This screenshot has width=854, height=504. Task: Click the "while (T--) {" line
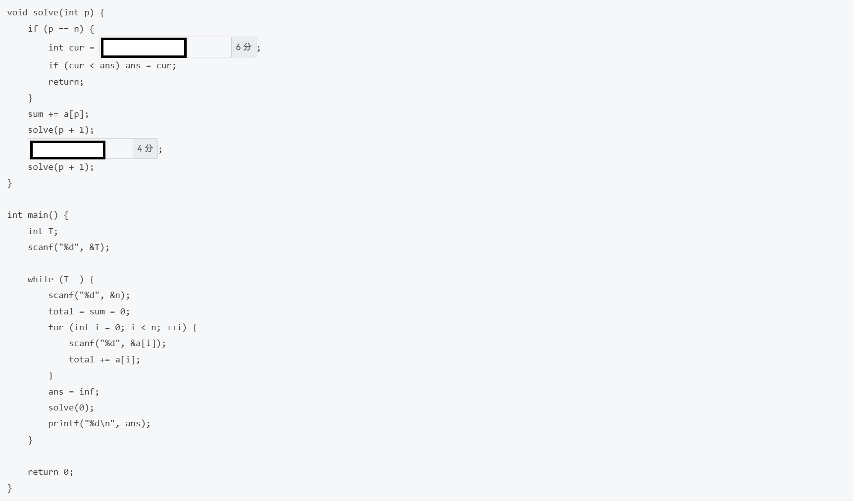pos(60,279)
